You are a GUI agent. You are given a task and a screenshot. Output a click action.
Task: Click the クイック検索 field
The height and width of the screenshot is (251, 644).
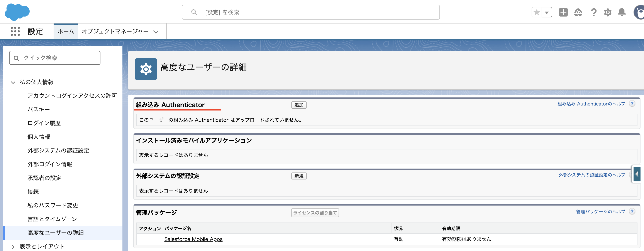(x=55, y=58)
